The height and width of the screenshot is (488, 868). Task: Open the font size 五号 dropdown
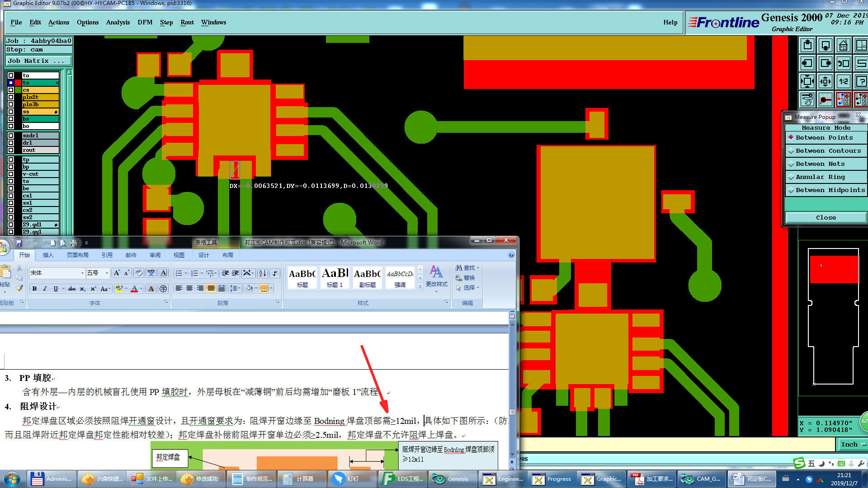coord(107,273)
